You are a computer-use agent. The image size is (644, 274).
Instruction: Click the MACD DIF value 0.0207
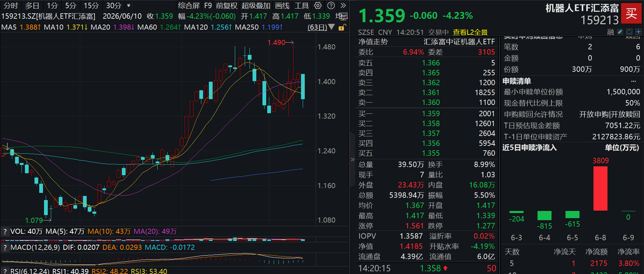[x=88, y=247]
